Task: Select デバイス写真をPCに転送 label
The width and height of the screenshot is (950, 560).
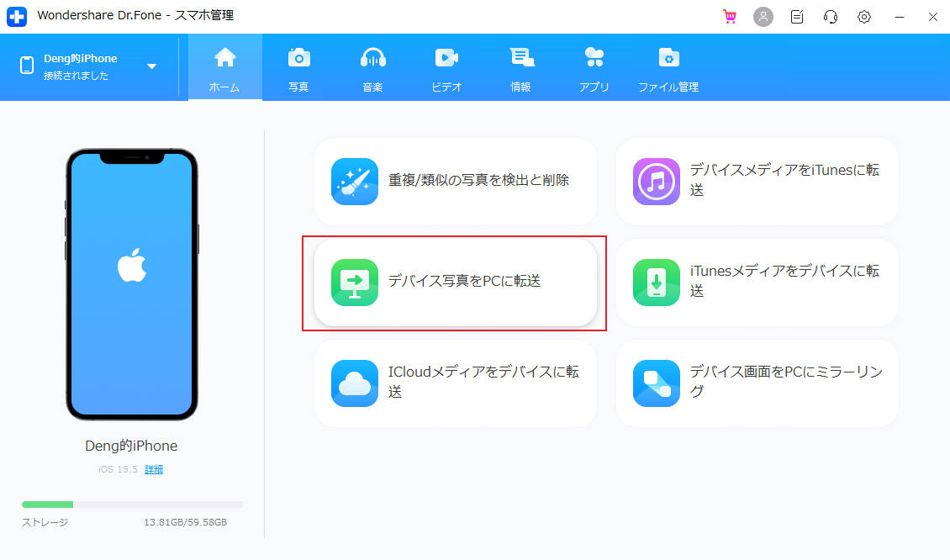Action: click(x=465, y=281)
